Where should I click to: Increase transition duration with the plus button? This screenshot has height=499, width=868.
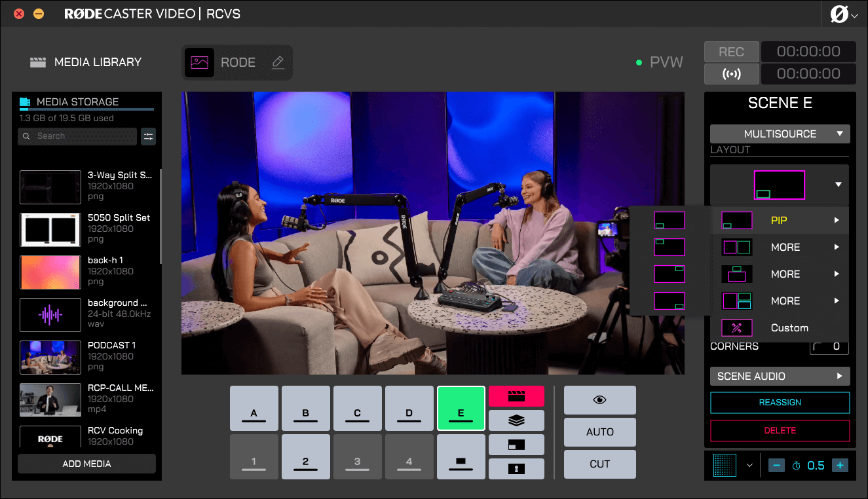pyautogui.click(x=840, y=465)
